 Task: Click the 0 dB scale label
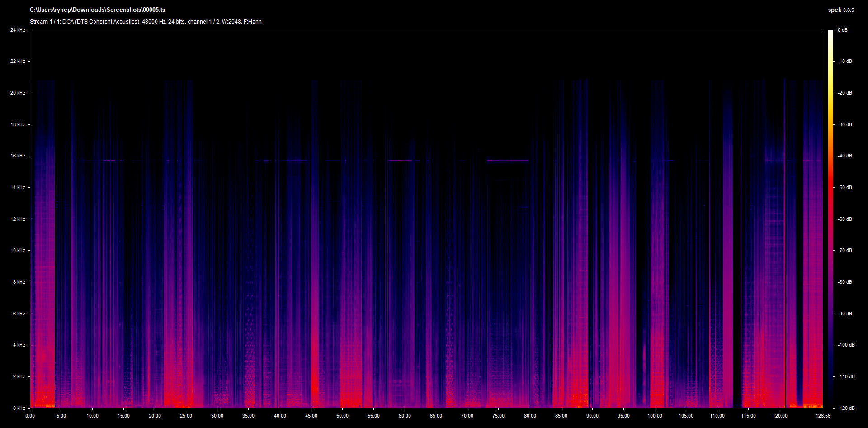pyautogui.click(x=842, y=30)
